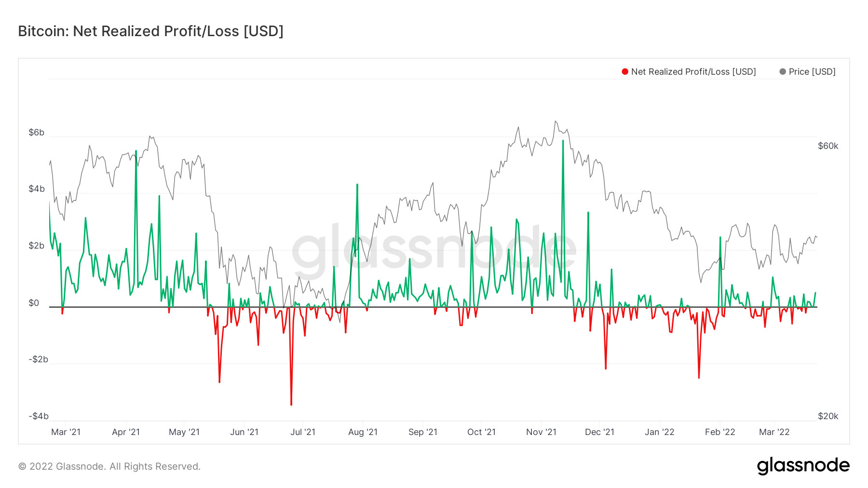Toggle the Net Realized Profit/Loss [USD] series label
This screenshot has height=488, width=868.
click(x=693, y=72)
